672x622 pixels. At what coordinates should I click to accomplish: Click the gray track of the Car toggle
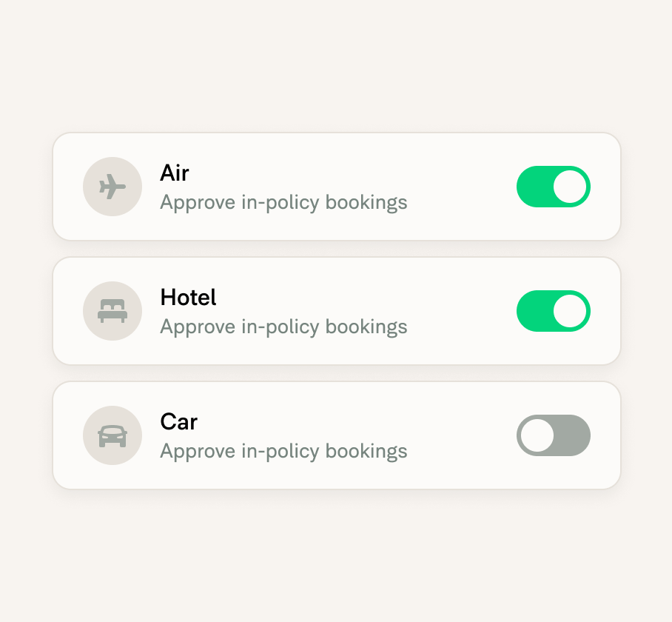click(573, 435)
